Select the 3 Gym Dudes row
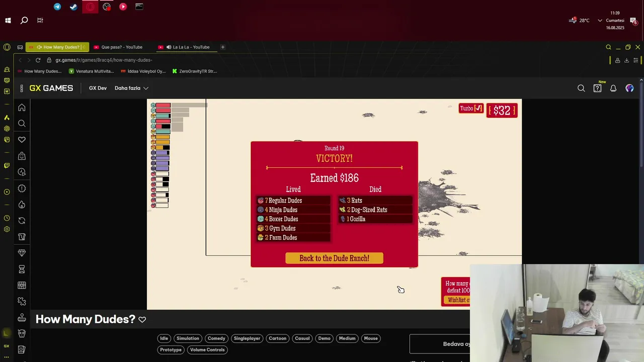The image size is (644, 362). tap(293, 228)
